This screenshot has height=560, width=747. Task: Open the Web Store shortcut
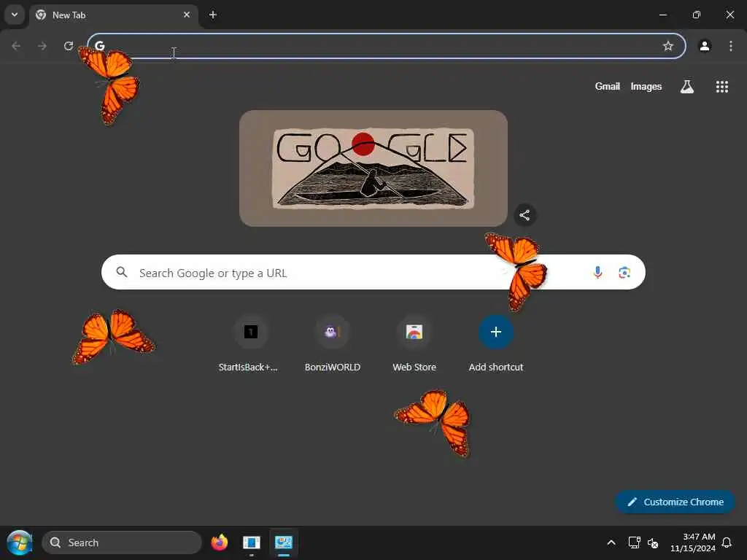click(414, 343)
